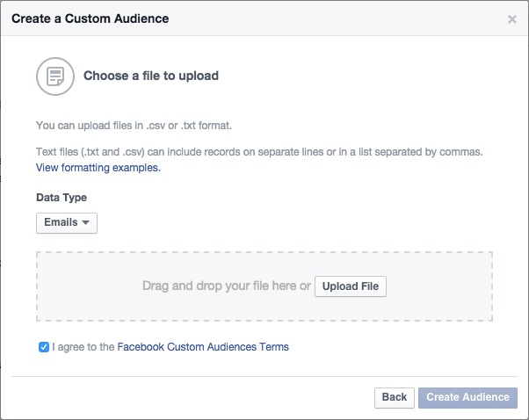Viewport: 529px width, 420px height.
Task: Click the Create Audience button
Action: pyautogui.click(x=467, y=397)
